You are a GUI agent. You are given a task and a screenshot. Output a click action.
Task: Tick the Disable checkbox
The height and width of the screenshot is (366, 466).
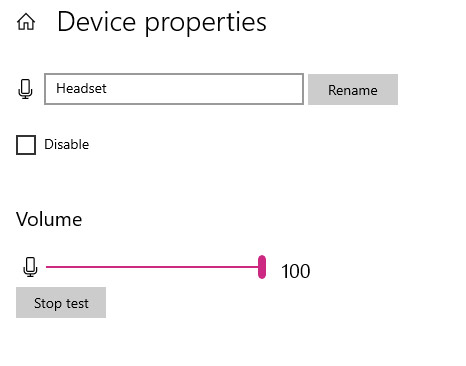coord(26,145)
